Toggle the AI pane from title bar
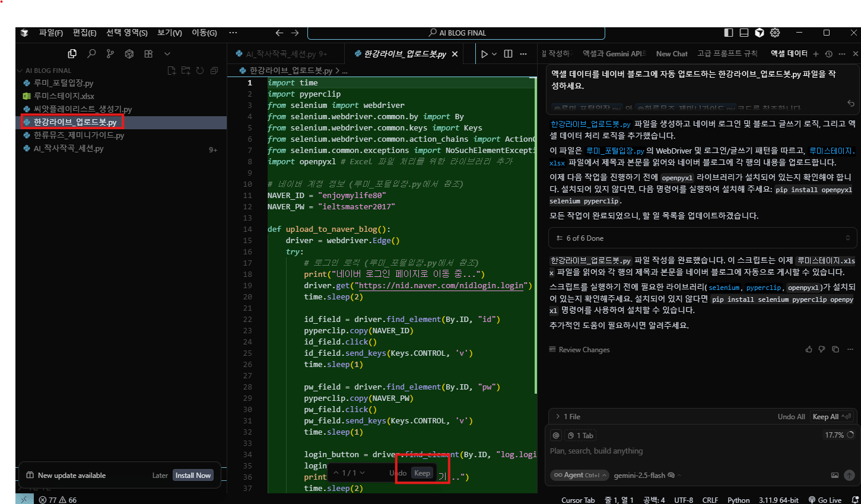 click(760, 33)
